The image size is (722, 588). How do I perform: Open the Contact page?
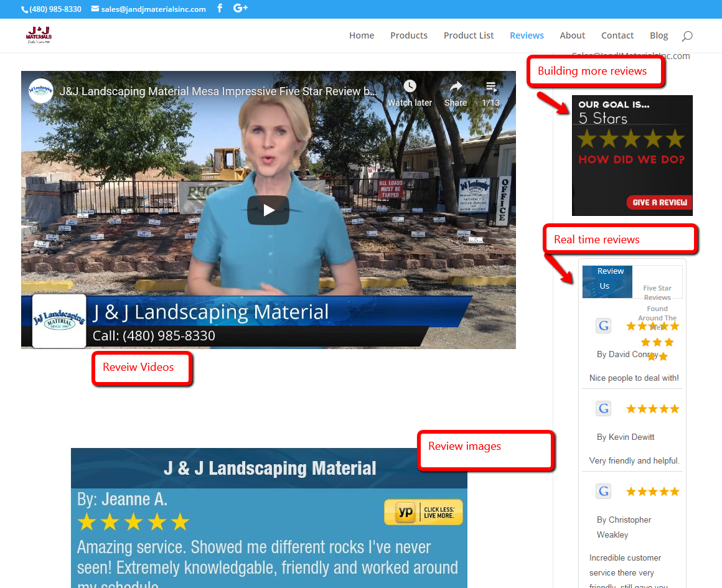(x=617, y=35)
